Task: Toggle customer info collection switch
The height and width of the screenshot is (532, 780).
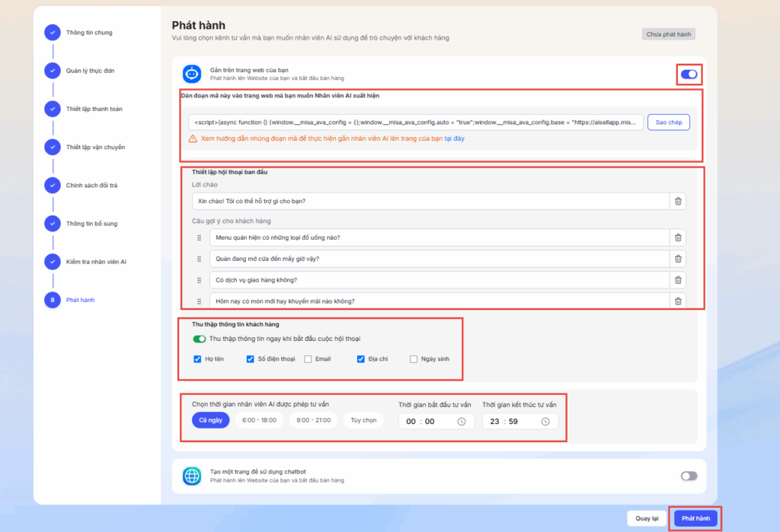Action: click(x=200, y=339)
